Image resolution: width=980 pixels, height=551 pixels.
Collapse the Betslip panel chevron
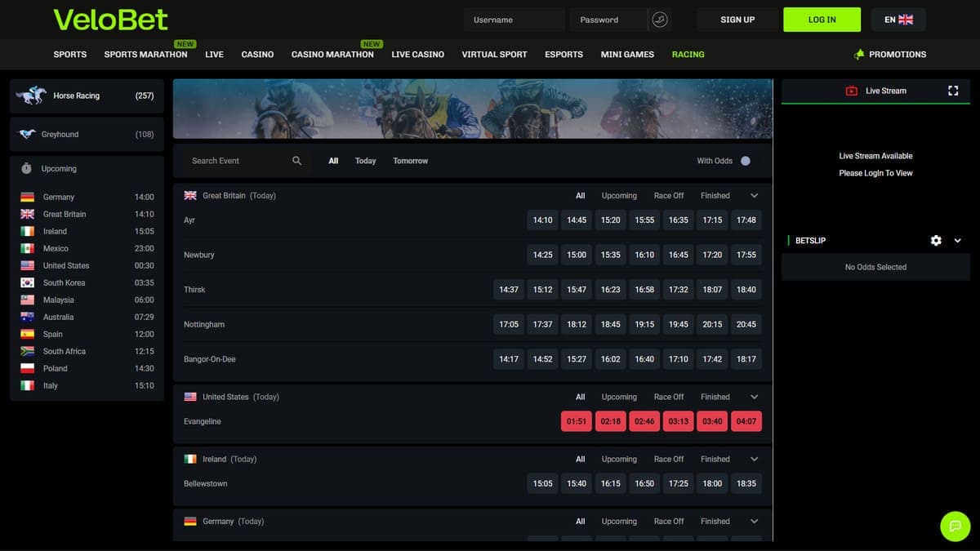click(957, 241)
